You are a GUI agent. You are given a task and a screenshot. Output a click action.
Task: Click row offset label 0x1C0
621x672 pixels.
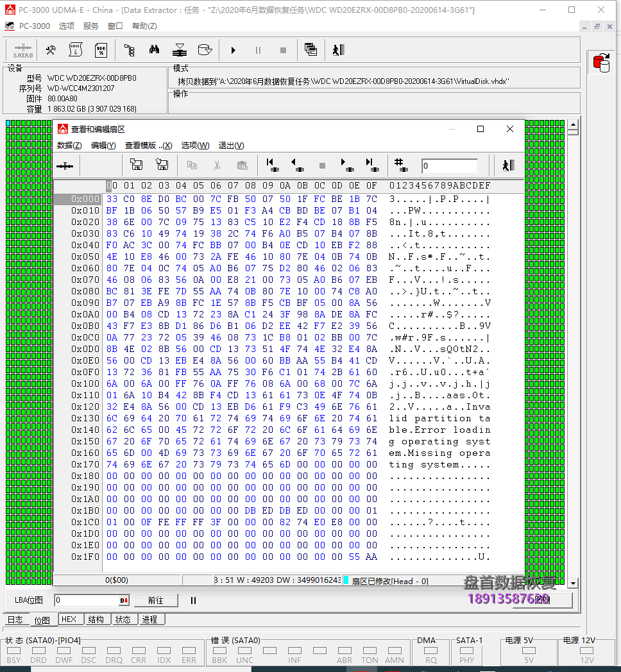click(x=85, y=522)
